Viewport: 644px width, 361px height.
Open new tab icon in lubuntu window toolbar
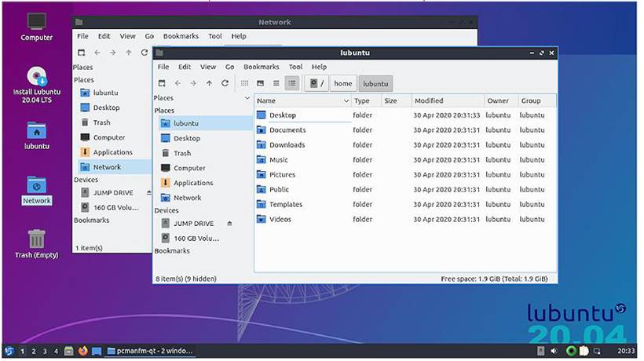coord(162,83)
